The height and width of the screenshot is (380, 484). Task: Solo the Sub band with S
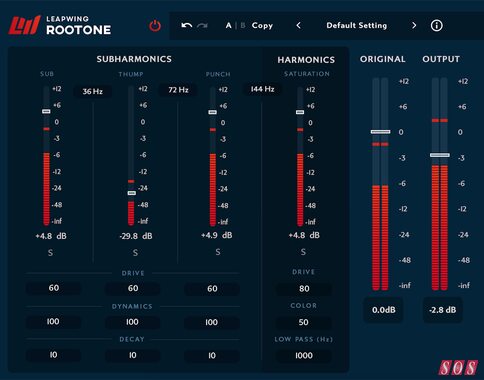[50, 253]
